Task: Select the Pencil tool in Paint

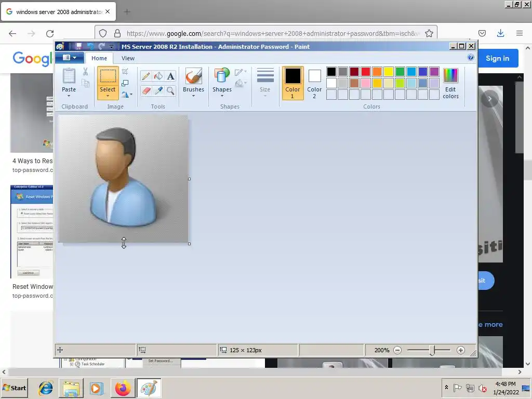Action: pos(146,76)
